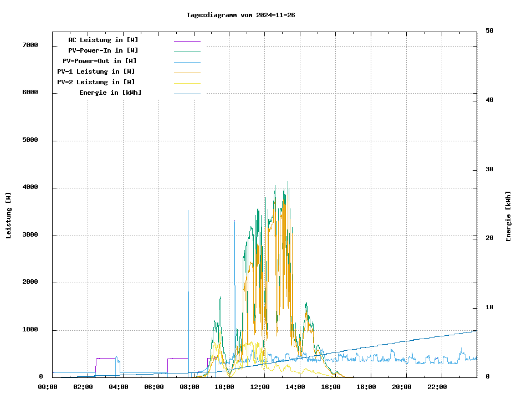The height and width of the screenshot is (399, 532).
Task: Click the 00:00 time axis tick label
Action: [48, 387]
